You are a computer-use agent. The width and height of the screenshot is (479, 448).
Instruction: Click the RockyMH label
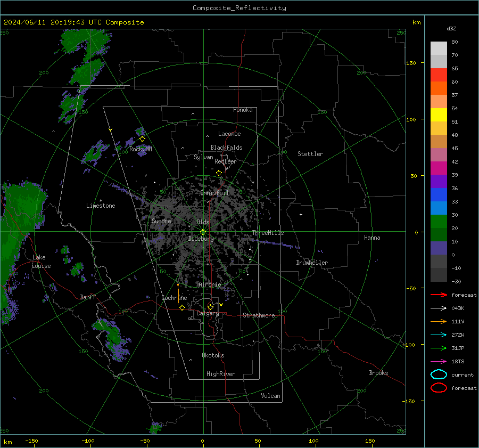pyautogui.click(x=141, y=149)
